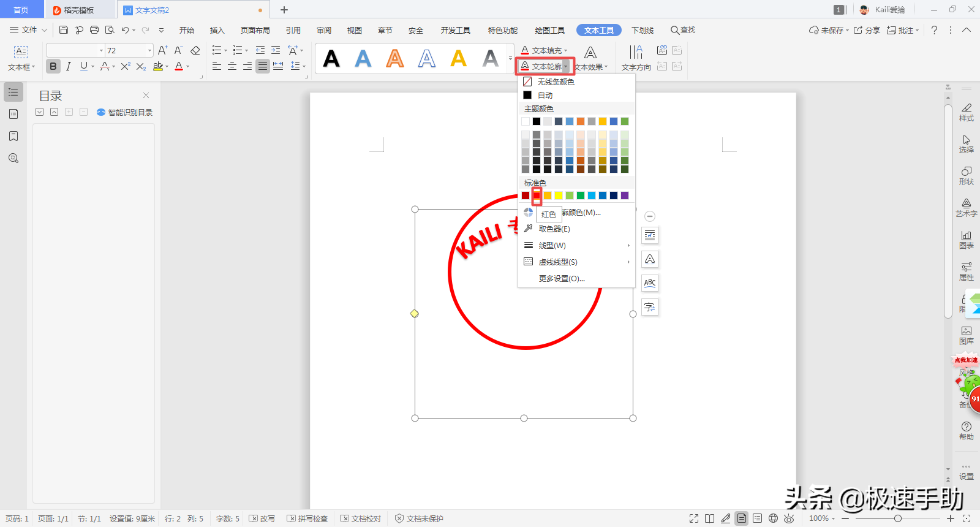Click the clear formatting eraser icon
The width and height of the screenshot is (980, 527).
pos(195,50)
